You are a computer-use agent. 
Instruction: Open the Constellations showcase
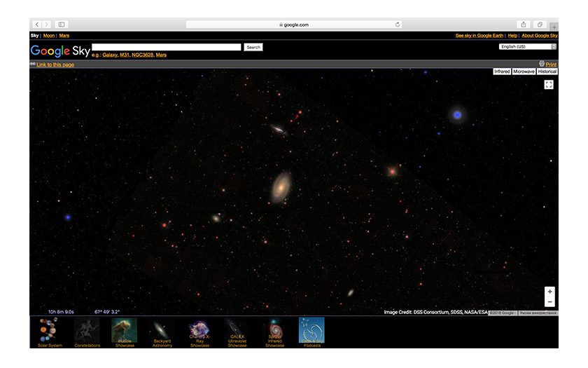pos(87,330)
